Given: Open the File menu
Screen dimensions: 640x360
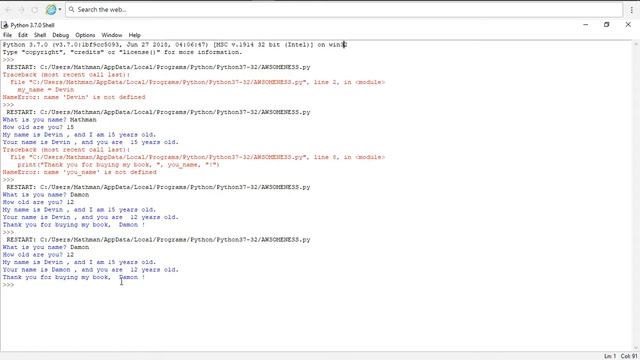Looking at the screenshot, I should 7,35.
